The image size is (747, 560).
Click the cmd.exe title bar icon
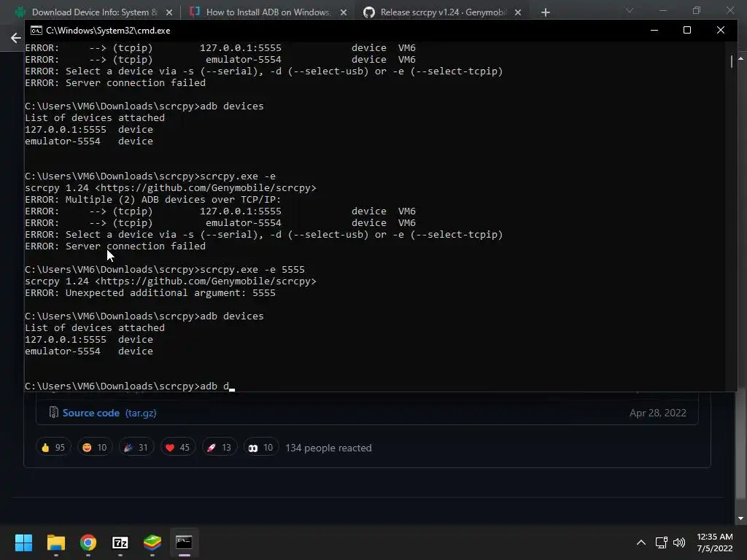click(36, 31)
